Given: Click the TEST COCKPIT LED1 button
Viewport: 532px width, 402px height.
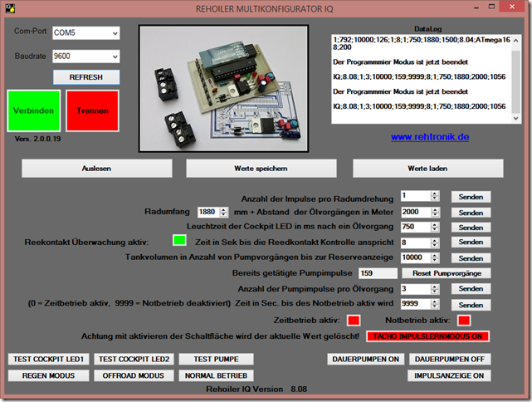Looking at the screenshot, I should point(48,359).
